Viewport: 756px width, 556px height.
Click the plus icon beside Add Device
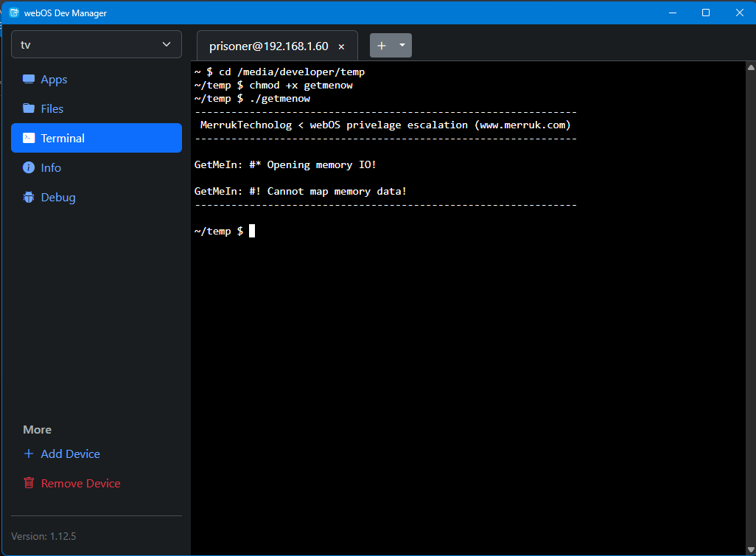tap(29, 454)
